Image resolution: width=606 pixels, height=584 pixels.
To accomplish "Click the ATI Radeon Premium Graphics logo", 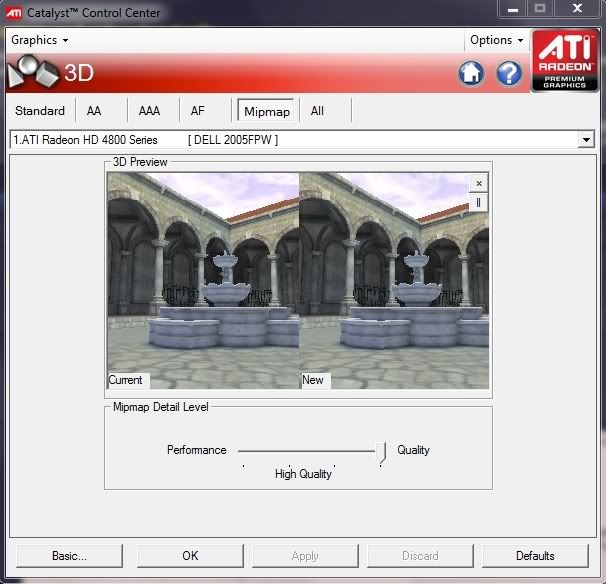I will (x=565, y=61).
